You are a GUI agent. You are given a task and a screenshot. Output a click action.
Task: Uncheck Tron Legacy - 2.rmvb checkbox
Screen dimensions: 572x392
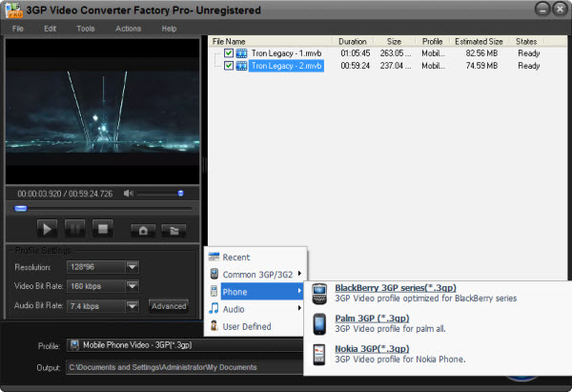[229, 66]
